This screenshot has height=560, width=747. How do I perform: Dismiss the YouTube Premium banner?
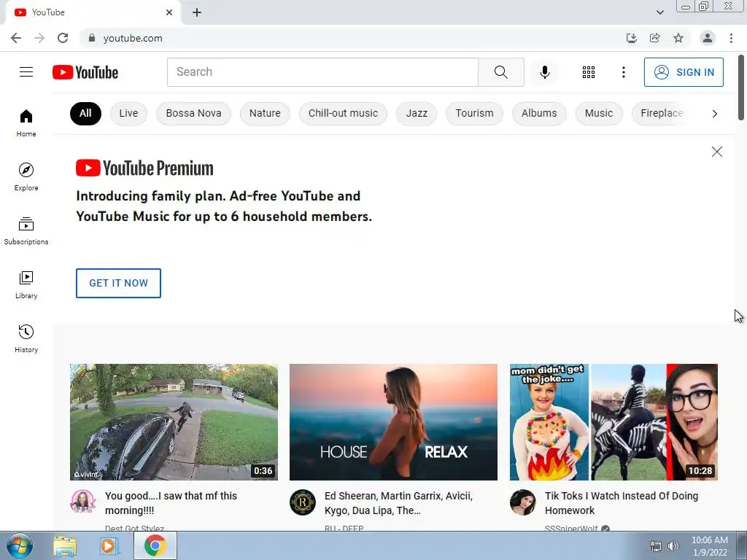(716, 152)
